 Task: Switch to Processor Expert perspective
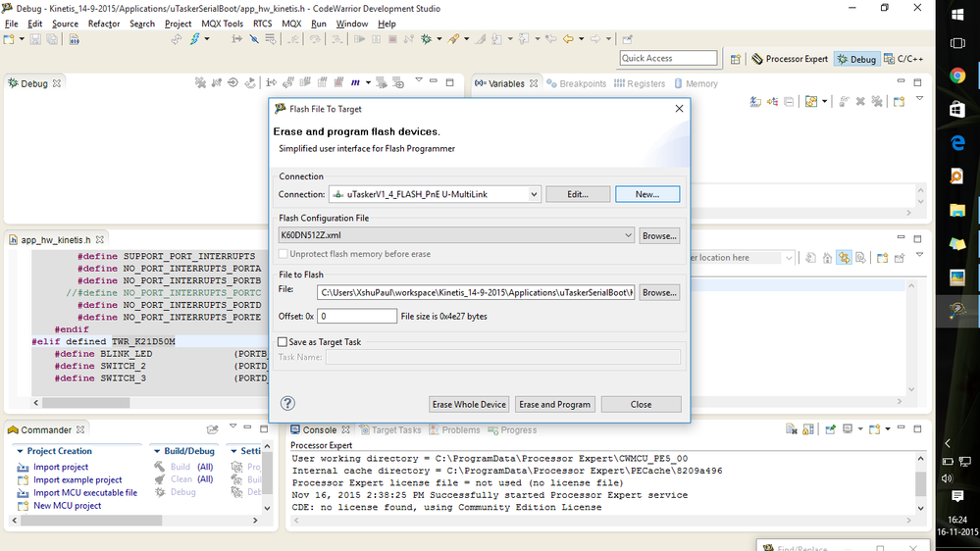click(x=790, y=59)
